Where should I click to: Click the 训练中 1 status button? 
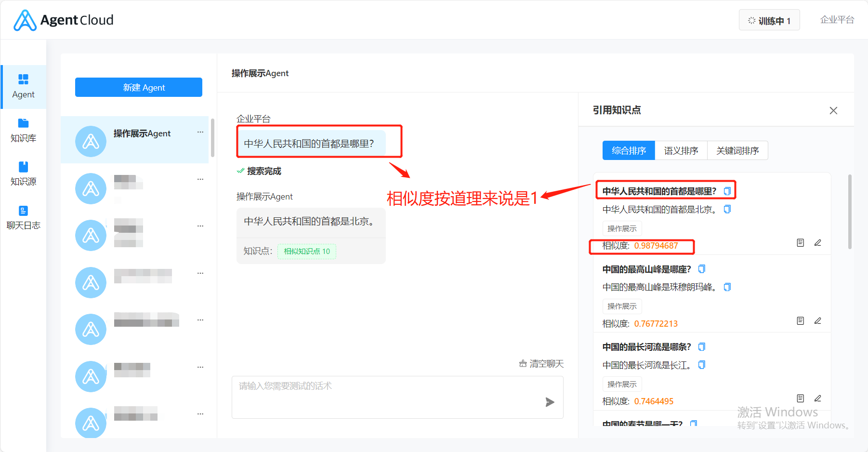coord(769,20)
